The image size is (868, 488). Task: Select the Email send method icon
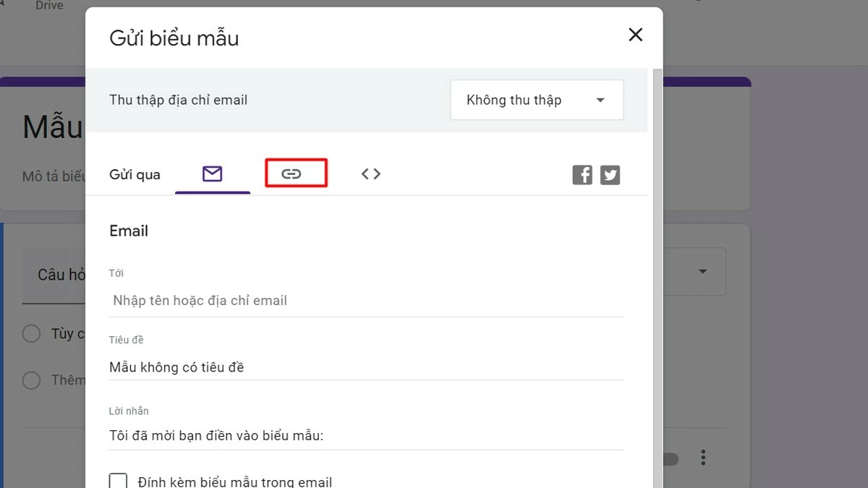point(212,174)
